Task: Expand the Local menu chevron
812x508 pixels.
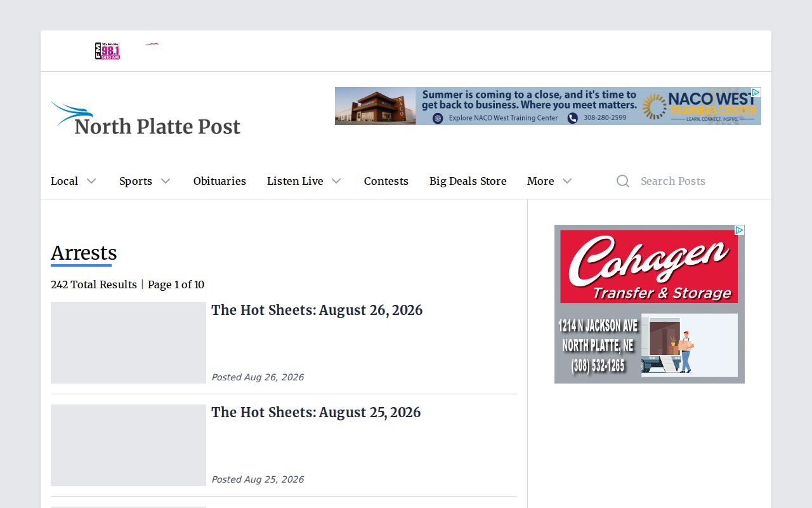Action: pyautogui.click(x=91, y=181)
